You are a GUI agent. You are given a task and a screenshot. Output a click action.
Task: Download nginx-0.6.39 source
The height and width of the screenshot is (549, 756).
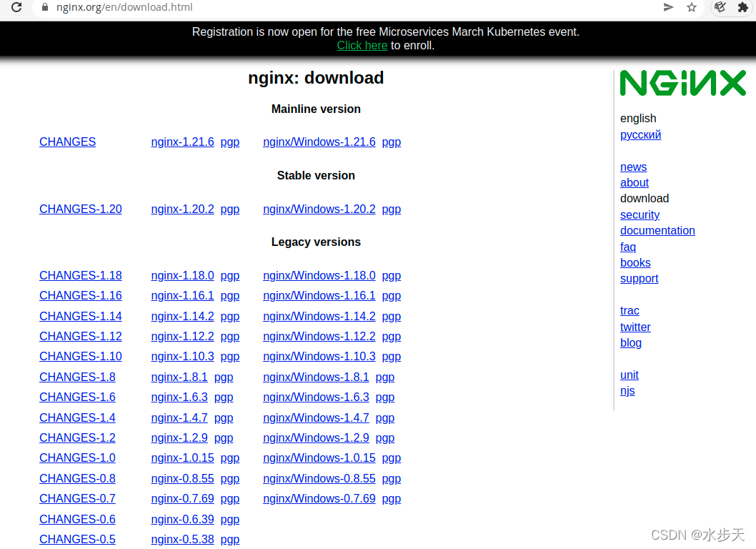tap(182, 519)
